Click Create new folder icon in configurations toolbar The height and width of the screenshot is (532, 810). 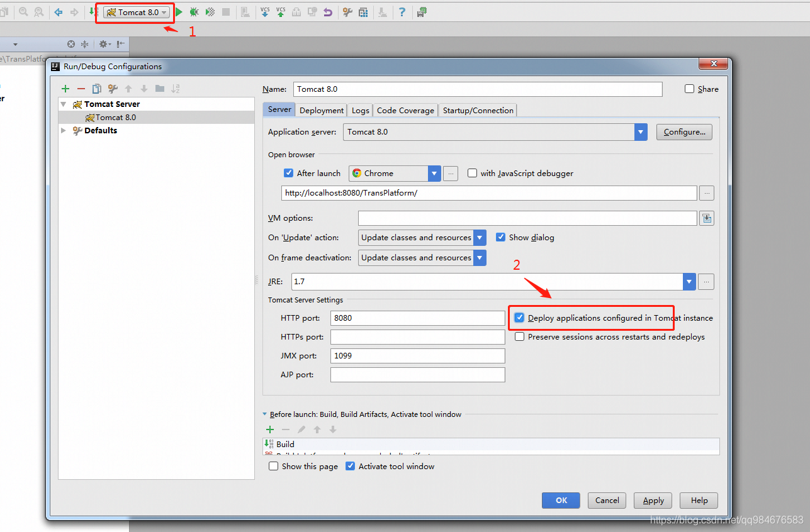click(x=160, y=89)
